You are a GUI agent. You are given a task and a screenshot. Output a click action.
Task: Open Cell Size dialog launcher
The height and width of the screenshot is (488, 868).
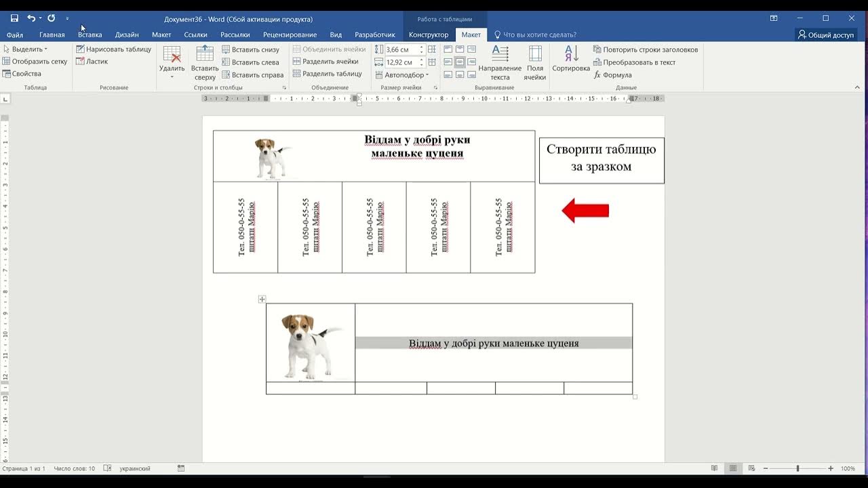[x=435, y=88]
